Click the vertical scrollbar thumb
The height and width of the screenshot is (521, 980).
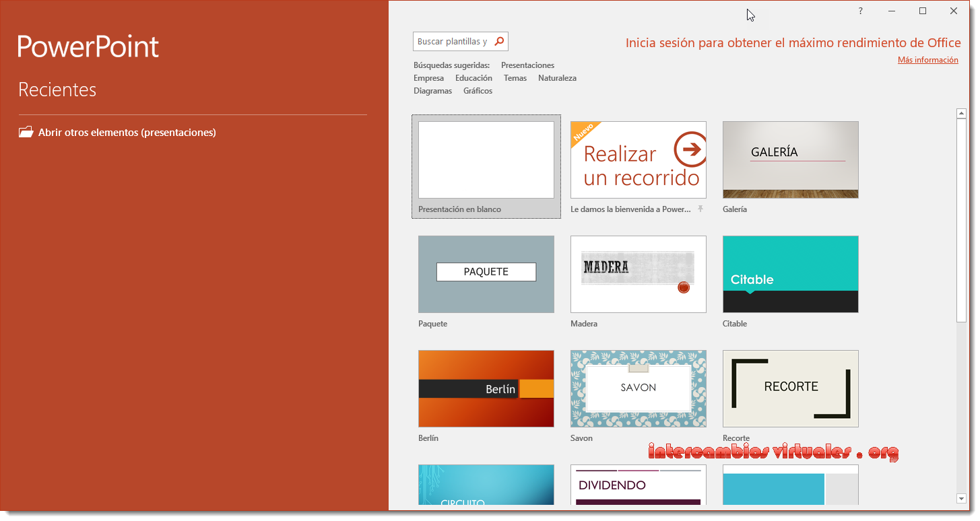pyautogui.click(x=961, y=221)
